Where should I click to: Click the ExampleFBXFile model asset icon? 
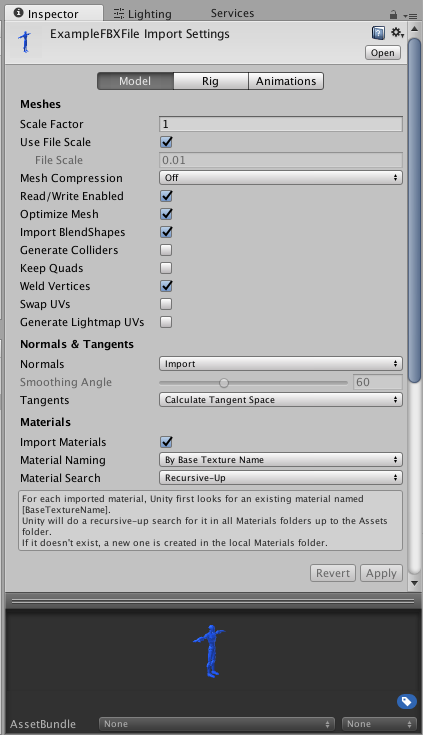point(25,42)
